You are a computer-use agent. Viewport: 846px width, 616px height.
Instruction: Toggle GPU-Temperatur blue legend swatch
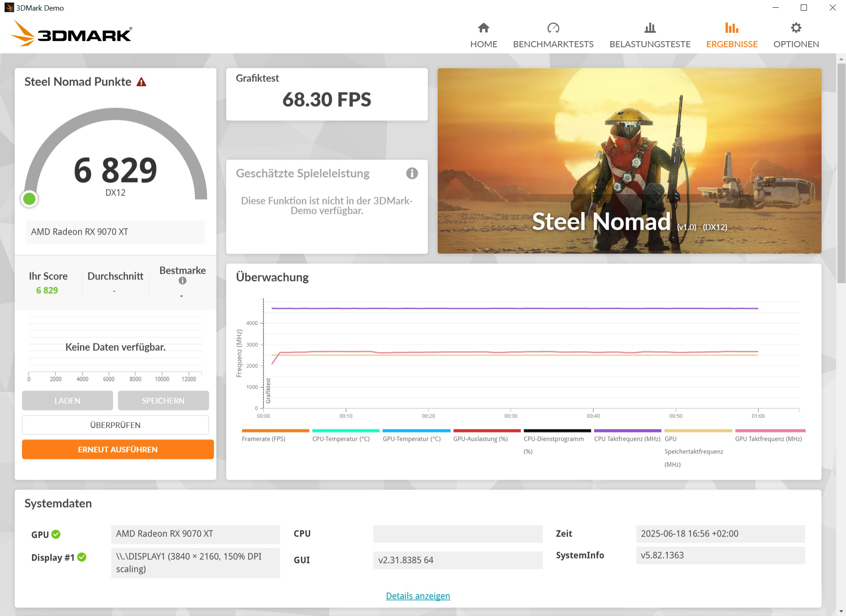[x=416, y=431]
